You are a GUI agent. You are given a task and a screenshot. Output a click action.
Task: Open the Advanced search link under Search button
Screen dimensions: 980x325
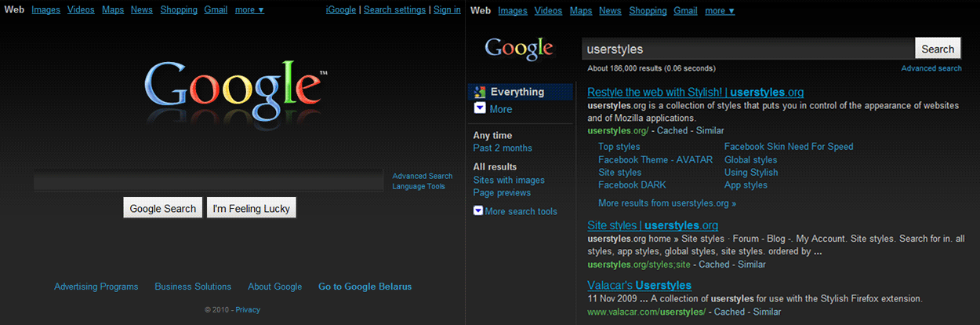pyautogui.click(x=931, y=68)
